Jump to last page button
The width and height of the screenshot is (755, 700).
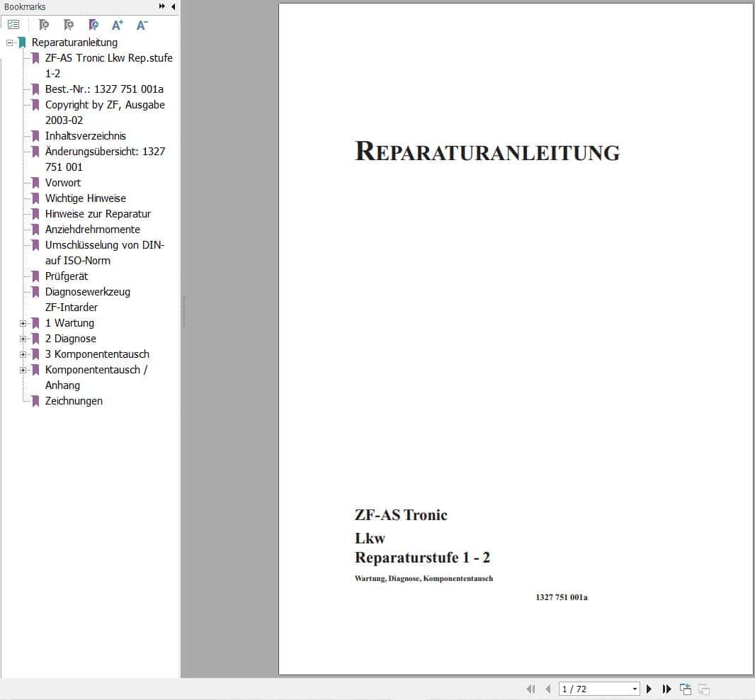tap(666, 689)
